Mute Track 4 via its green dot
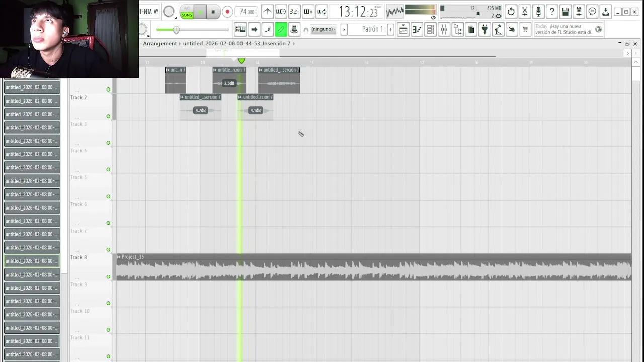The image size is (644, 362). point(108,169)
